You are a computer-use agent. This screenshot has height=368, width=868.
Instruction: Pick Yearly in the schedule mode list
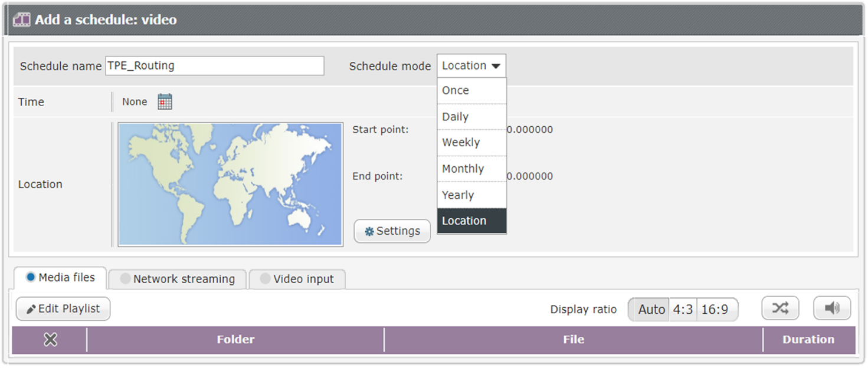pyautogui.click(x=471, y=195)
